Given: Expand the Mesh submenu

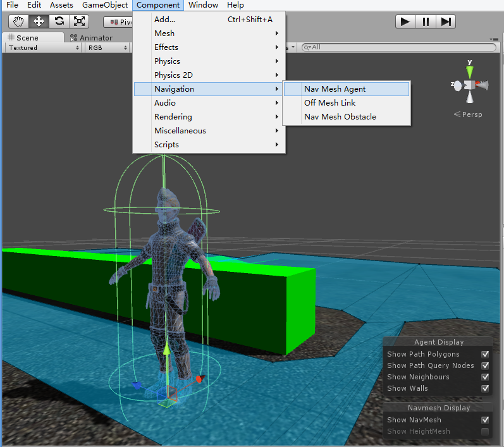Looking at the screenshot, I should coord(209,34).
